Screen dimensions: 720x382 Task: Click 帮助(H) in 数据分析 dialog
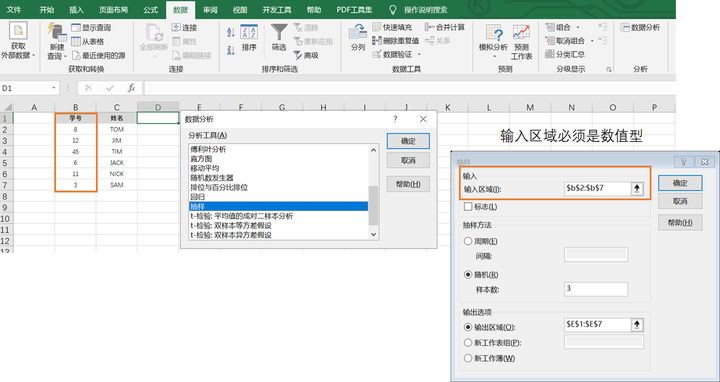point(408,184)
